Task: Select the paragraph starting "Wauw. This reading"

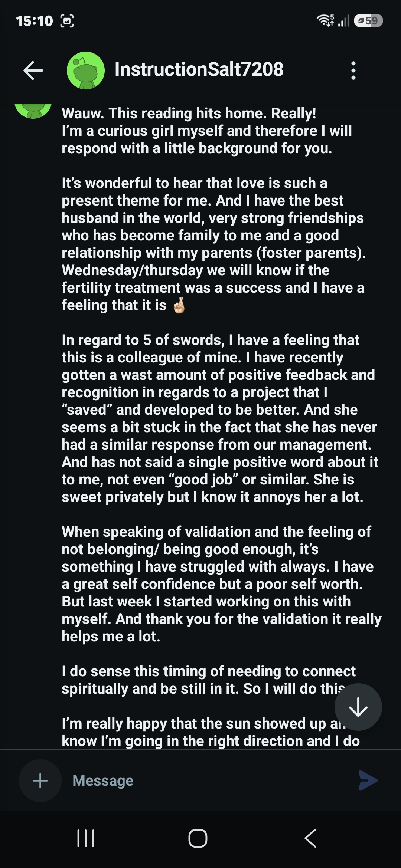Action: 207,131
